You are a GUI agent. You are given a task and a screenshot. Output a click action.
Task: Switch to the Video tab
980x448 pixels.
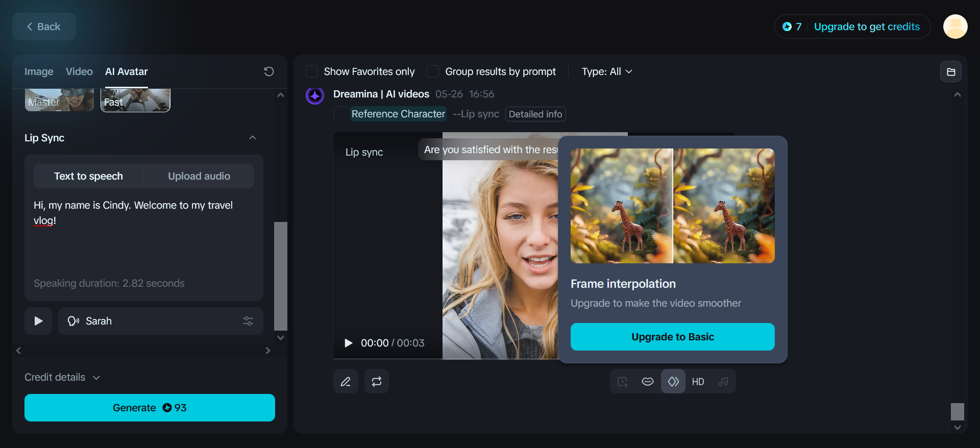79,71
